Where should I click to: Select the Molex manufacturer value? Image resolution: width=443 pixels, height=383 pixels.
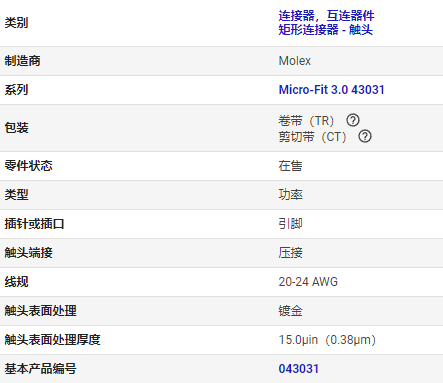click(x=295, y=61)
